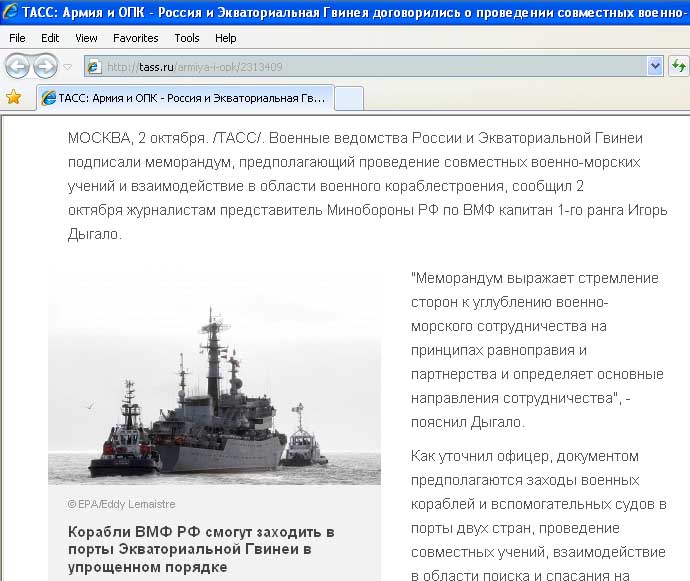Open link Корабли ВМФ РФ смогут заходить
Screen dimensions: 690x581
tap(201, 549)
